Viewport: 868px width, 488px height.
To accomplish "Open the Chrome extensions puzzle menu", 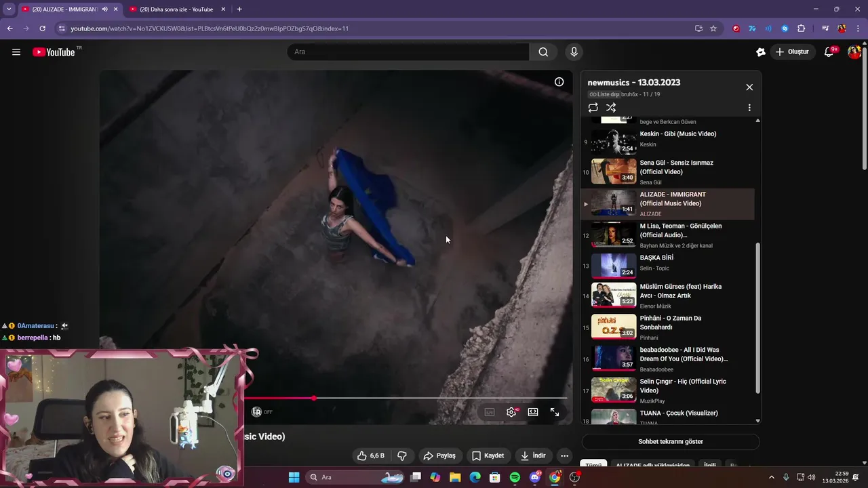I will pyautogui.click(x=801, y=28).
